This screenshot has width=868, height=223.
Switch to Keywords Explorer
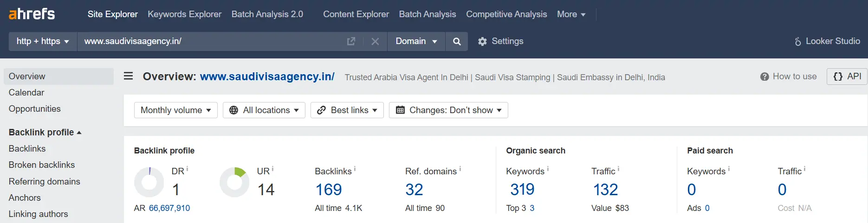tap(185, 14)
